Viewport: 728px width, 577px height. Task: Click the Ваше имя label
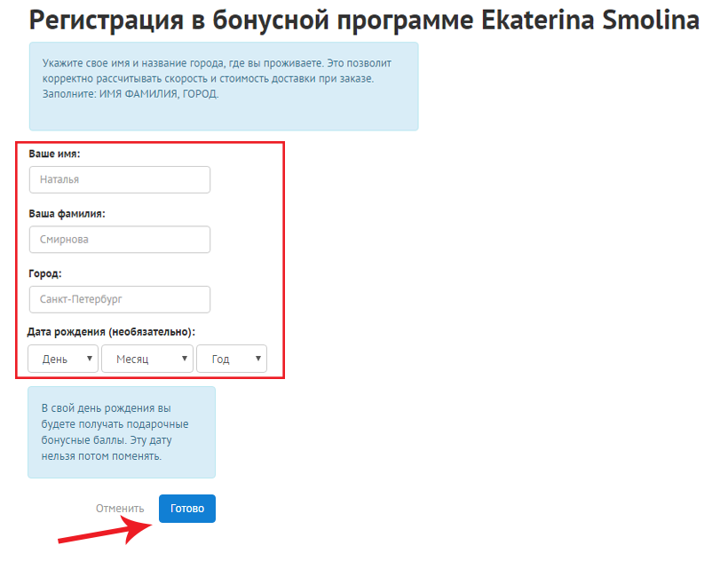click(55, 154)
